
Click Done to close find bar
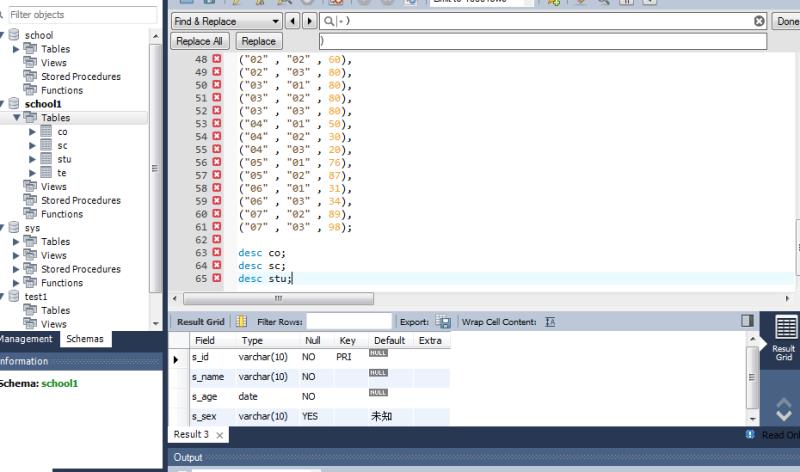[x=787, y=21]
